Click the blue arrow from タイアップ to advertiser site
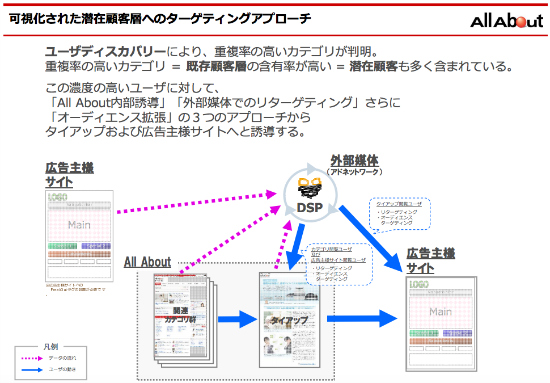 click(x=362, y=318)
